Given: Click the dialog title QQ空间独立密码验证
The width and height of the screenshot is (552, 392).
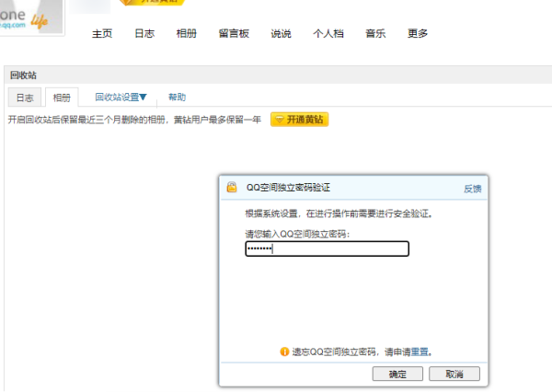Looking at the screenshot, I should (288, 188).
